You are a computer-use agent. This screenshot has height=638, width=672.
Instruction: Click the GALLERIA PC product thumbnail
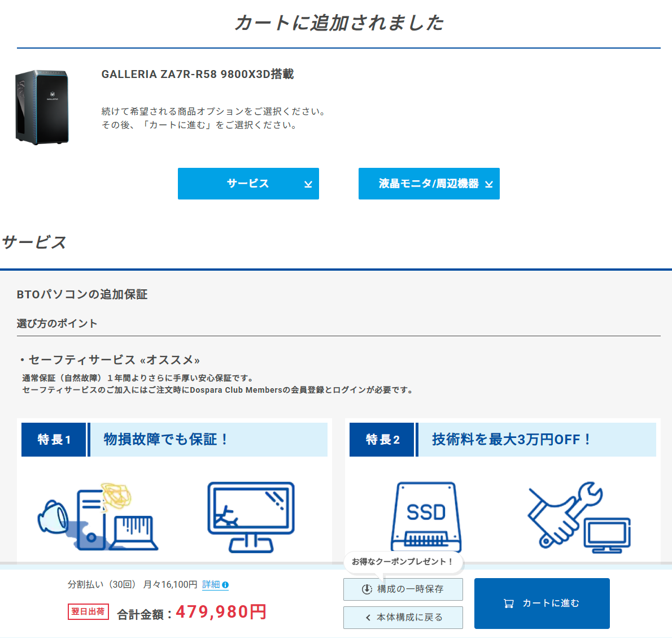pos(42,107)
